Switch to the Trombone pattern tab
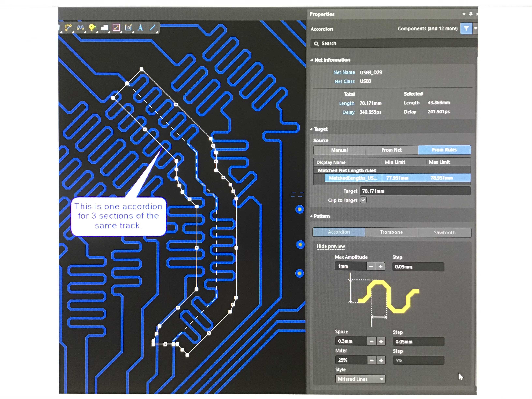This screenshot has width=532, height=399. [x=391, y=232]
